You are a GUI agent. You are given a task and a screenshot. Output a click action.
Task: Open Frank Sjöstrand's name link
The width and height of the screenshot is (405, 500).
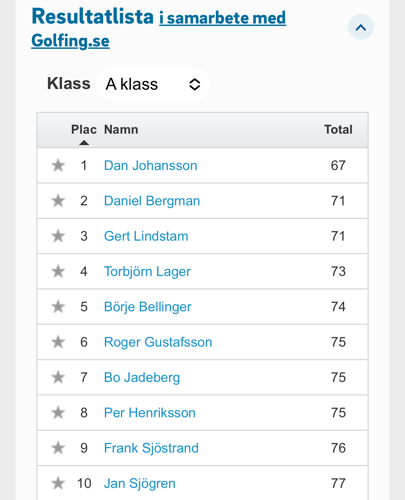click(x=151, y=448)
